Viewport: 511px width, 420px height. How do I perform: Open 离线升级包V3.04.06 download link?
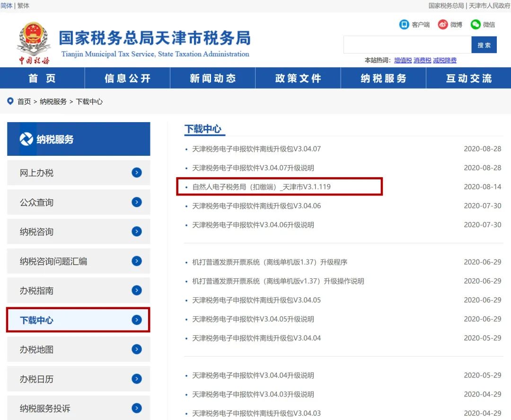pos(256,206)
